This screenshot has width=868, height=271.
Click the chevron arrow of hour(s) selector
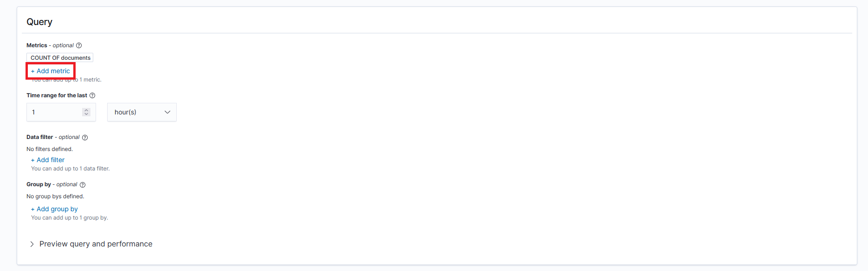coord(167,112)
